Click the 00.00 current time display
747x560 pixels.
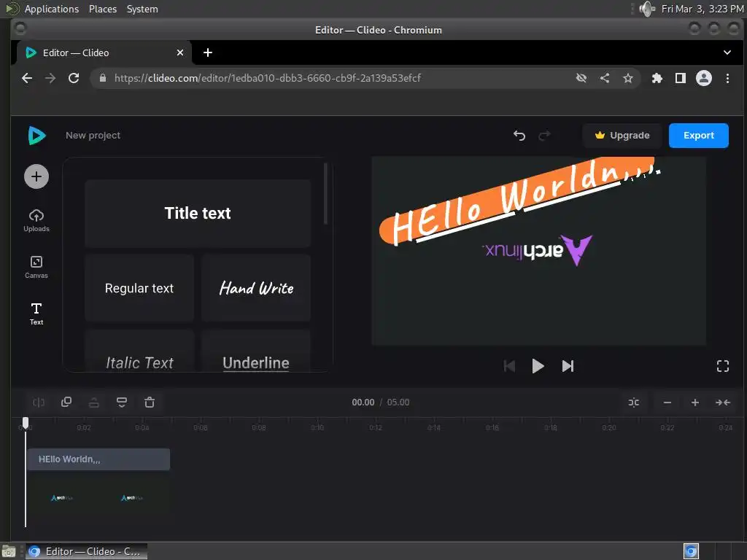click(363, 402)
